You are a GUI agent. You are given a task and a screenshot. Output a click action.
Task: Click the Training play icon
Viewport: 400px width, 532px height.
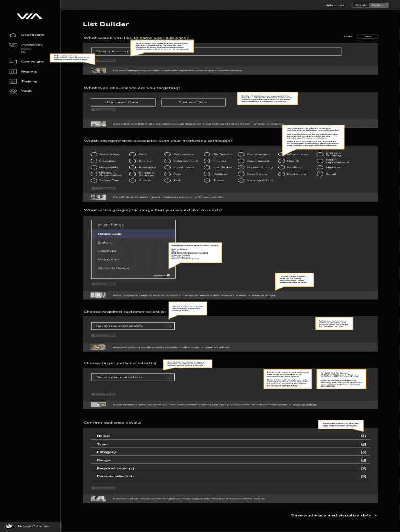coord(13,82)
